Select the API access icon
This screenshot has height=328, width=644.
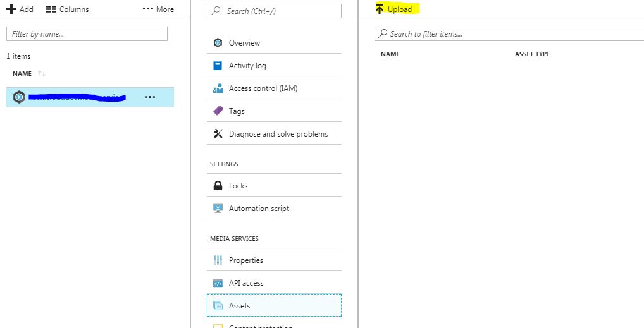coord(218,283)
